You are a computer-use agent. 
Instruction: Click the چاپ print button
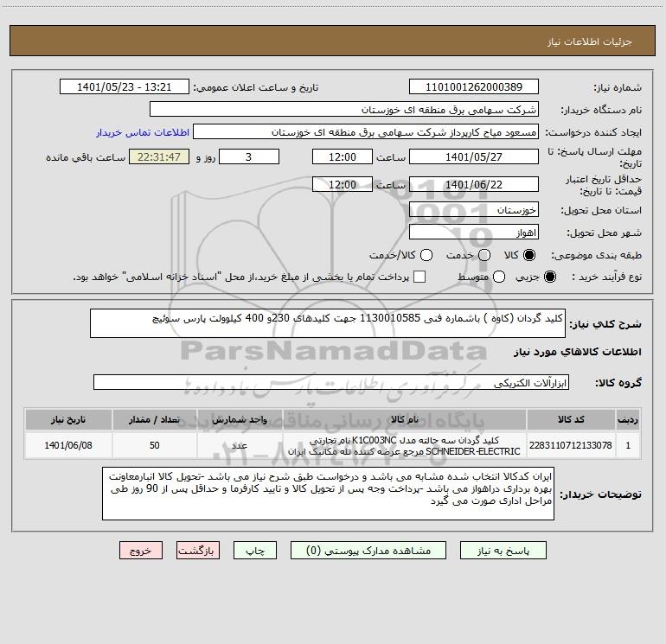point(255,551)
